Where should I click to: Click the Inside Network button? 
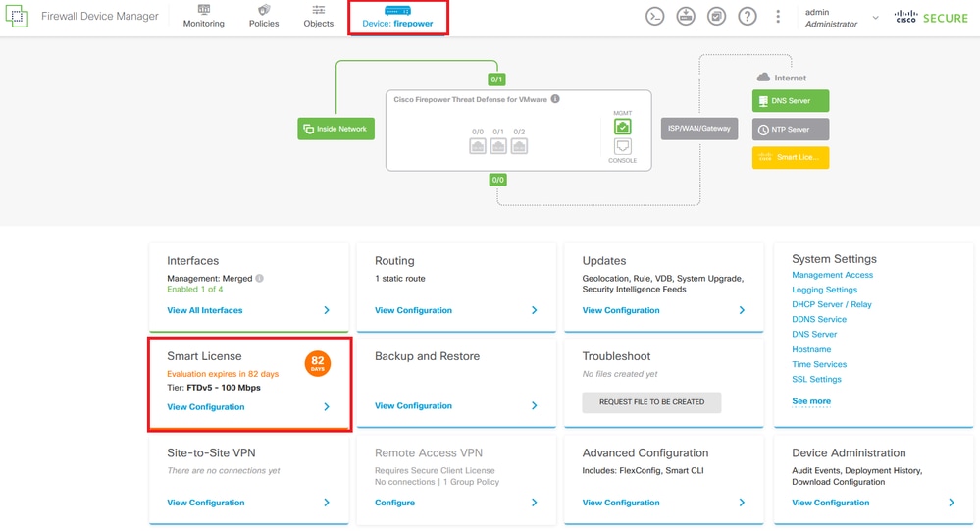pyautogui.click(x=335, y=129)
